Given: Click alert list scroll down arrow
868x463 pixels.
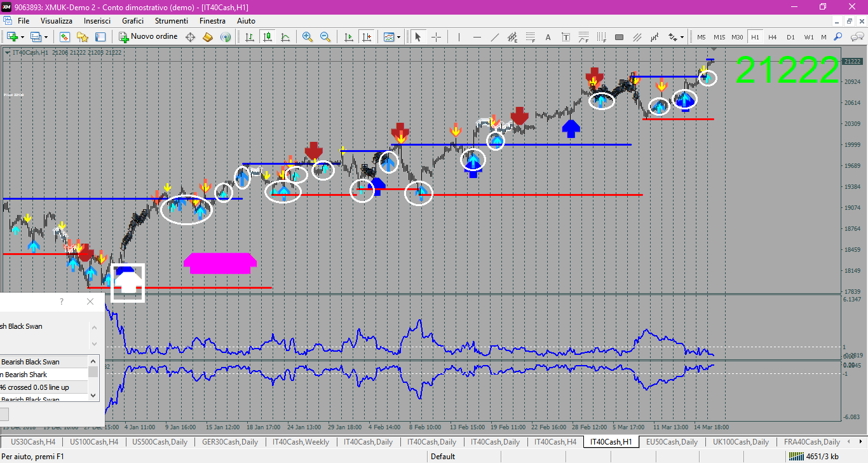Looking at the screenshot, I should point(93,396).
